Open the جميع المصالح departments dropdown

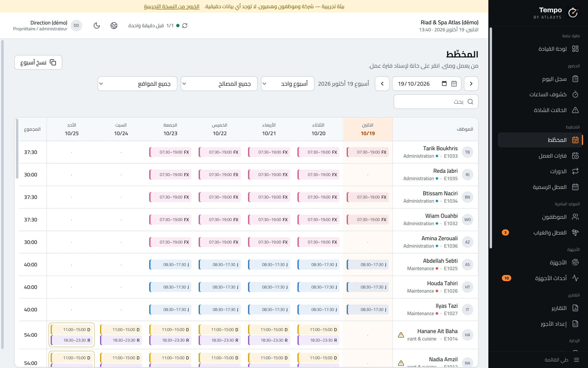[219, 84]
